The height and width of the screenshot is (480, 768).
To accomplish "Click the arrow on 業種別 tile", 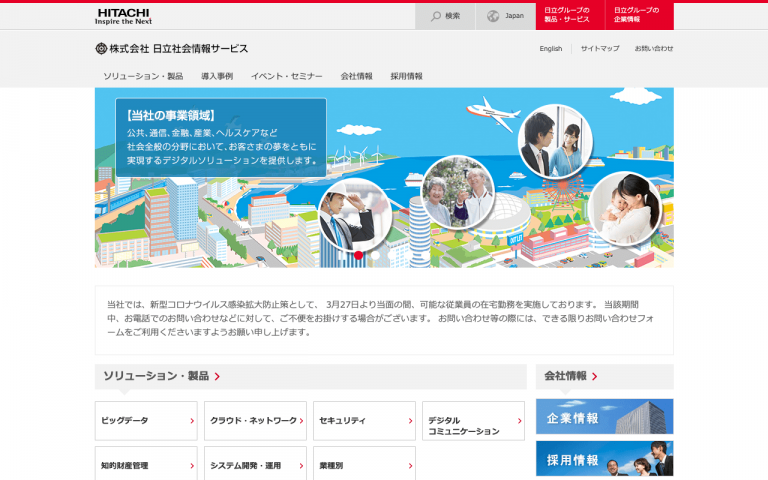I will point(410,466).
